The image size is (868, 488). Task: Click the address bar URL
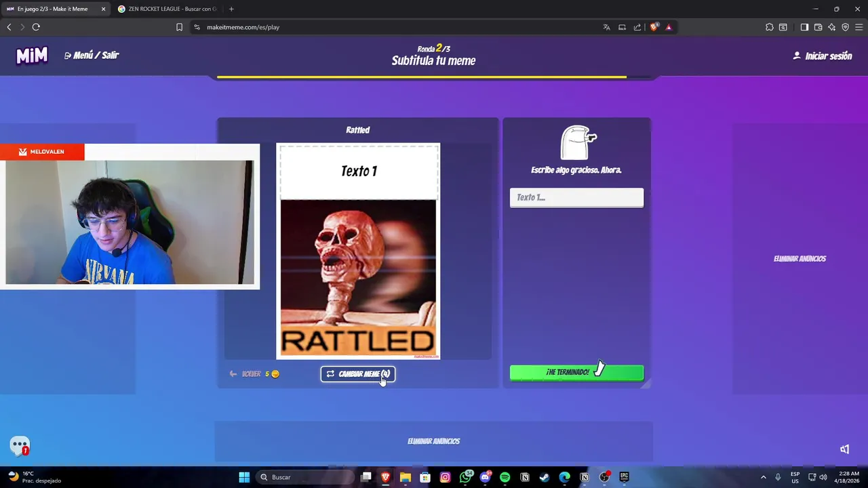(x=243, y=27)
